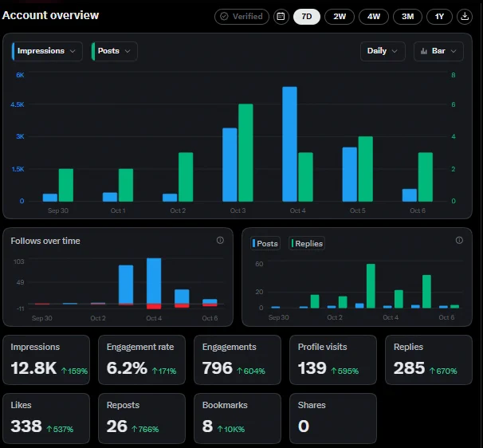The image size is (483, 448).
Task: Select the 7D time range
Action: [307, 16]
